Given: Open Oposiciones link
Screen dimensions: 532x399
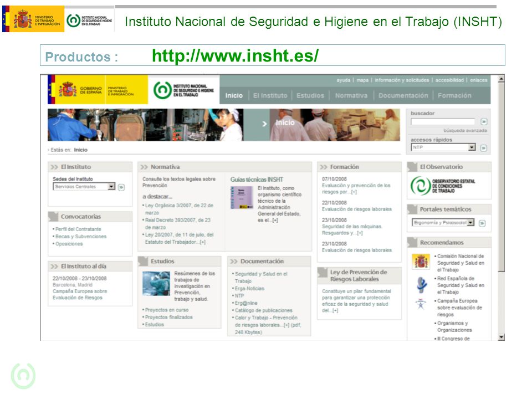Looking at the screenshot, I should click(69, 244).
